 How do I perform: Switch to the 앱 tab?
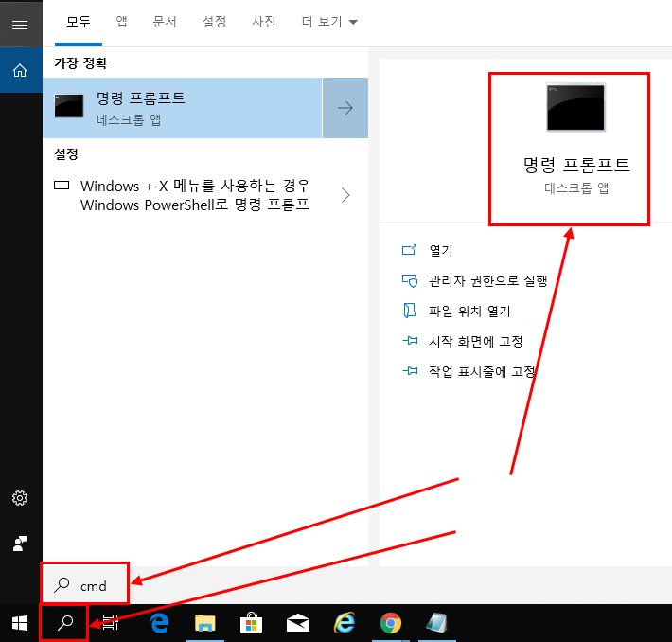pos(122,22)
